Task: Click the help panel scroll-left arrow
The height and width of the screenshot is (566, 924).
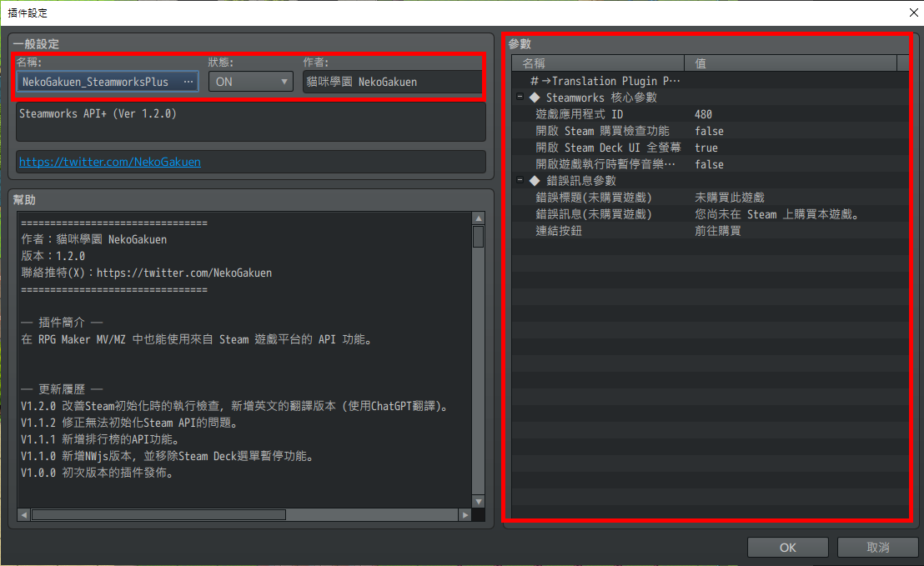Action: [x=23, y=515]
